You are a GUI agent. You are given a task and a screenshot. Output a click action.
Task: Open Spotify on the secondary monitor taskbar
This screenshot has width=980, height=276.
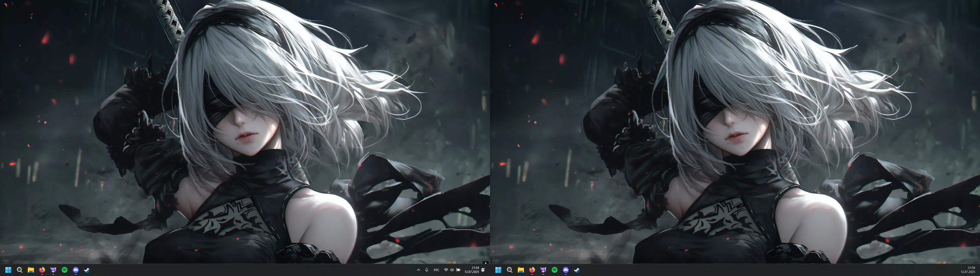pos(554,270)
